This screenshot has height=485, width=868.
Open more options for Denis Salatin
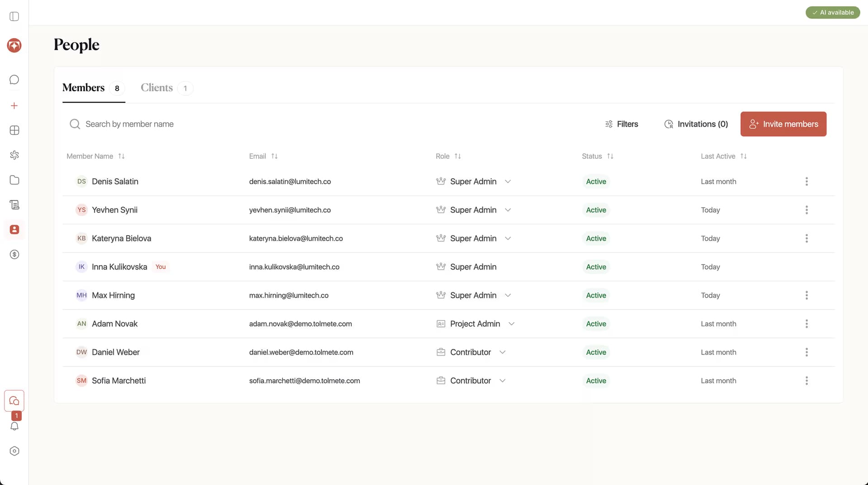(x=807, y=181)
